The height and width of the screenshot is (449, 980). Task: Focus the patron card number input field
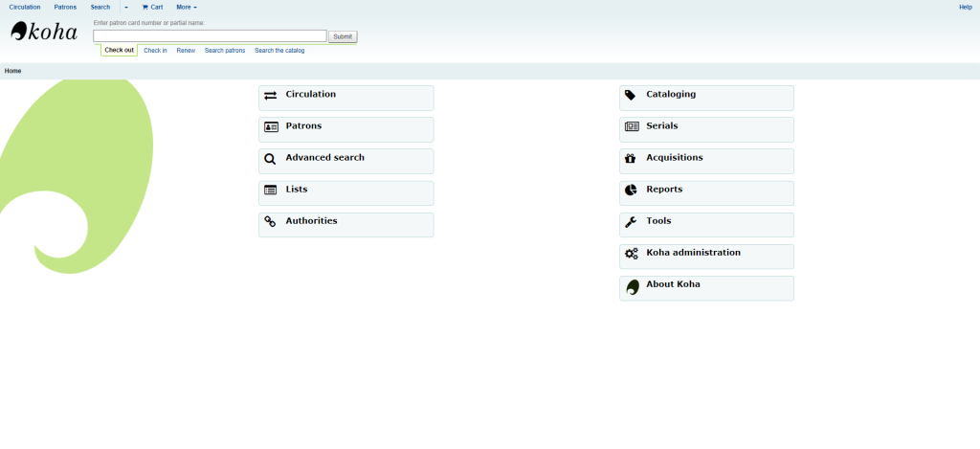tap(210, 36)
